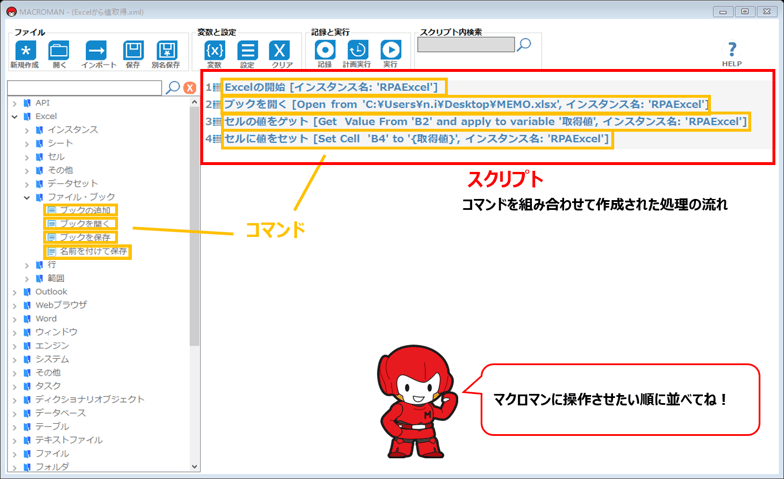Clear command search with orange X

pyautogui.click(x=189, y=88)
